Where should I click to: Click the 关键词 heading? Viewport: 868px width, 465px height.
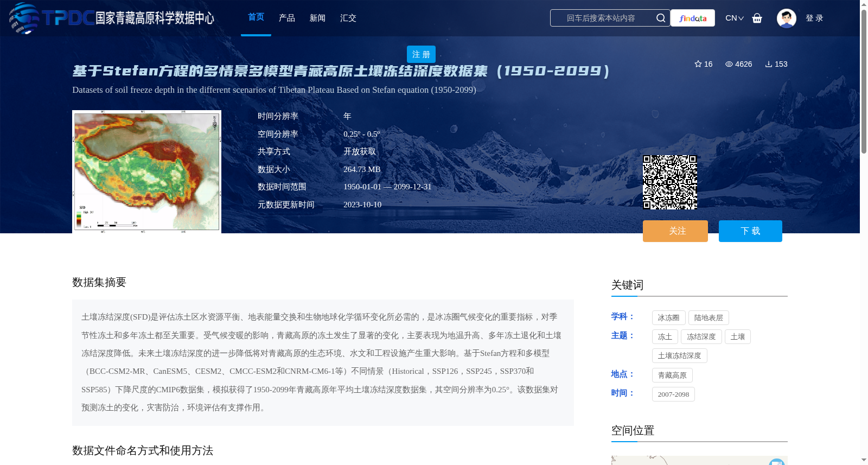[x=627, y=285]
